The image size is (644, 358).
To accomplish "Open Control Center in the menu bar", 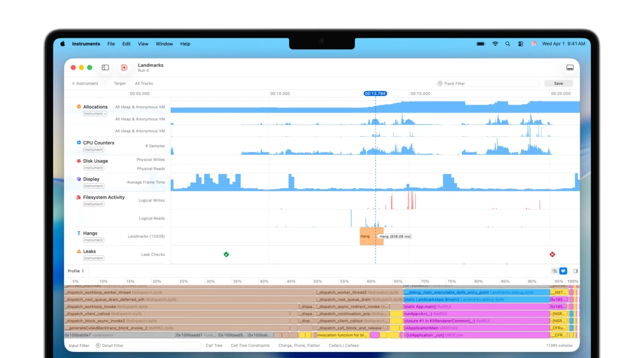I will pyautogui.click(x=521, y=44).
